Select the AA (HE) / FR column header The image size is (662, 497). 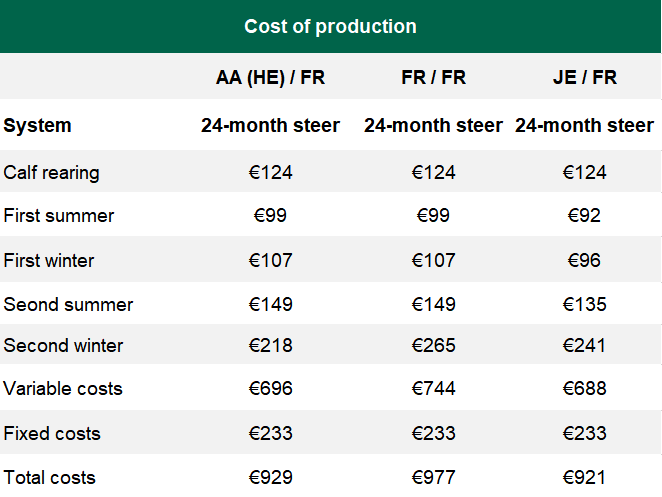click(270, 77)
